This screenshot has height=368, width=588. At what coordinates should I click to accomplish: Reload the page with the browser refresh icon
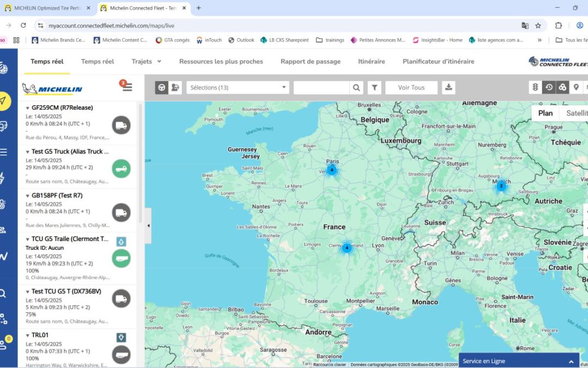tap(23, 26)
